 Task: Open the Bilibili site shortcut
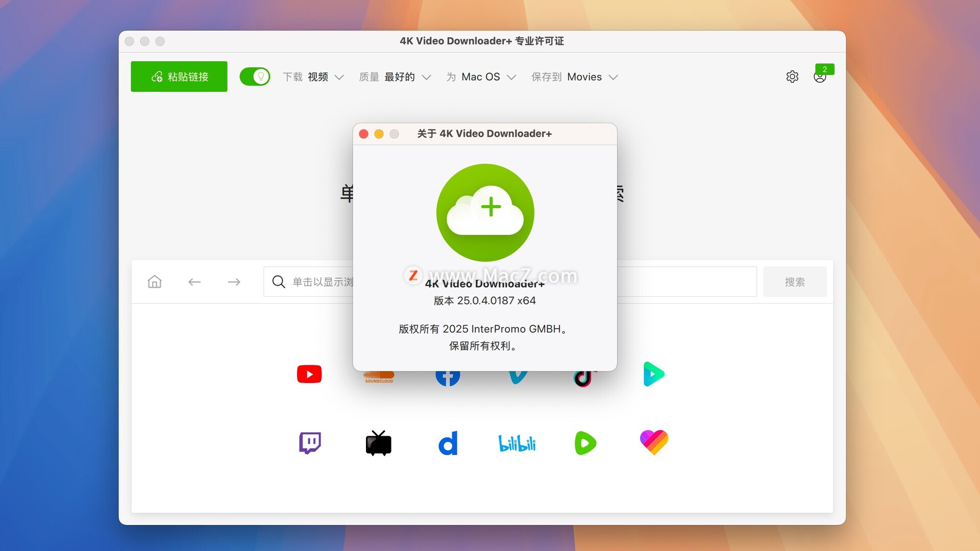click(517, 443)
